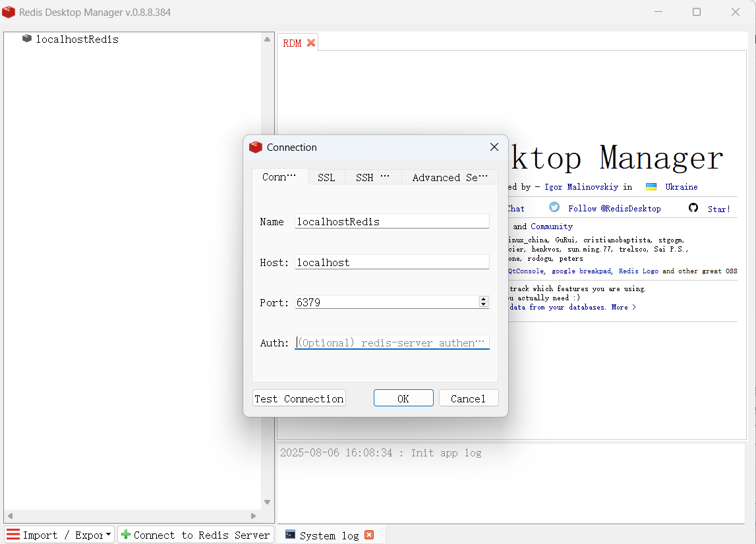Open the Import / Export dropdown menu
The height and width of the screenshot is (544, 756).
tap(60, 535)
